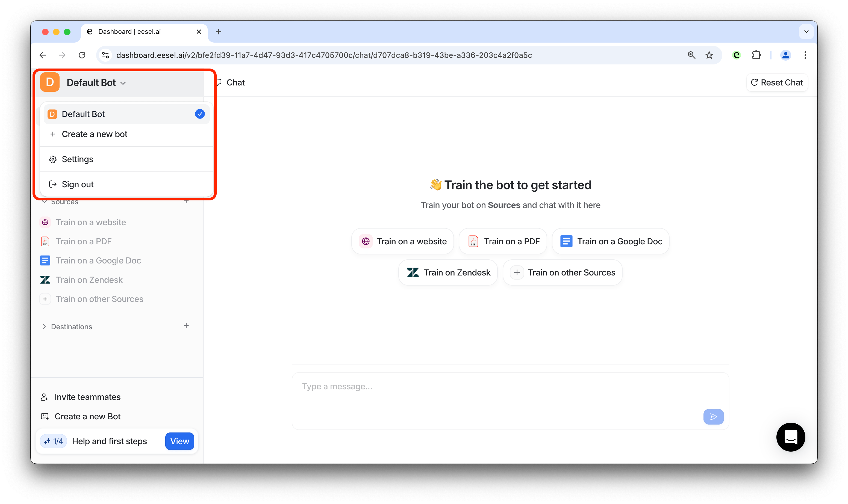Click the Invite teammates icon
The height and width of the screenshot is (504, 848).
pos(45,397)
